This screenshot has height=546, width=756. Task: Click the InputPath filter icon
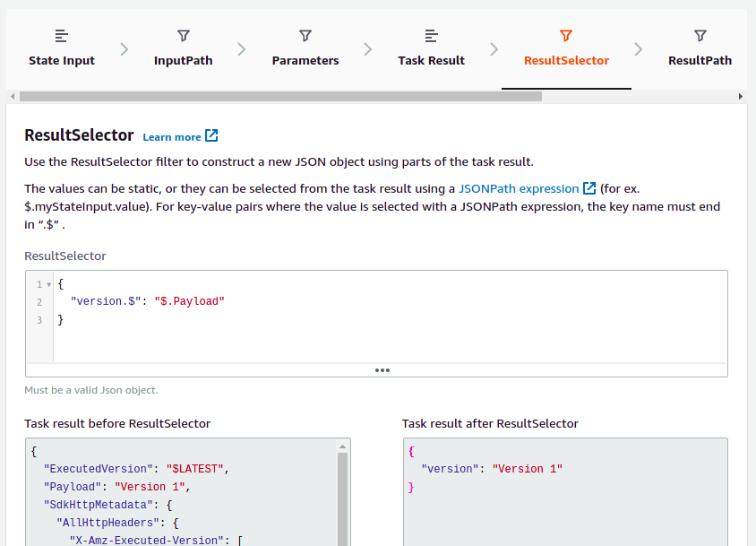point(183,36)
